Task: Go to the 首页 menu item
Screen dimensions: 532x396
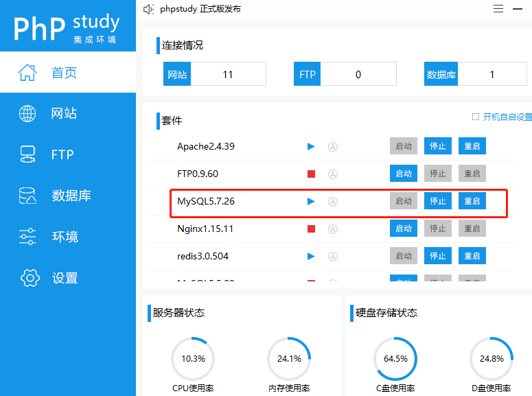Action: [64, 73]
